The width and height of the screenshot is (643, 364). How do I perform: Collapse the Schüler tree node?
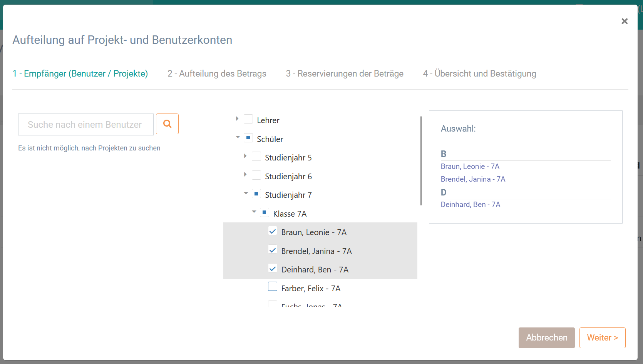pyautogui.click(x=238, y=137)
